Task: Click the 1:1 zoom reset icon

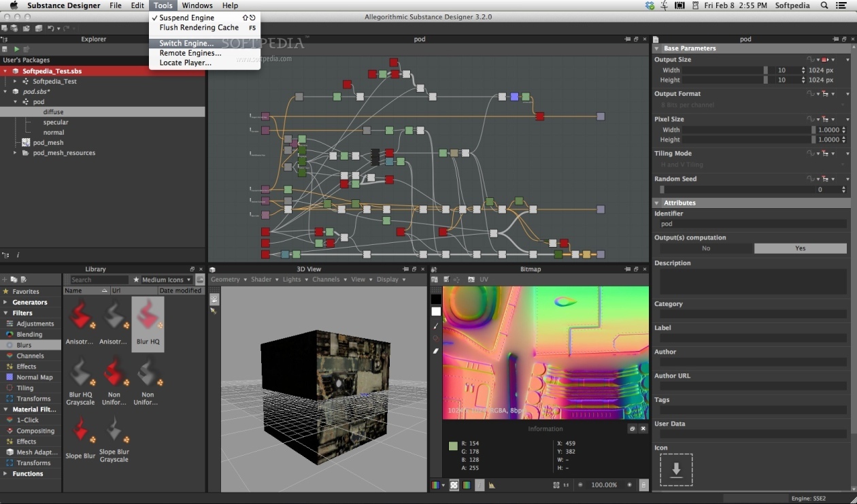Action: click(567, 485)
